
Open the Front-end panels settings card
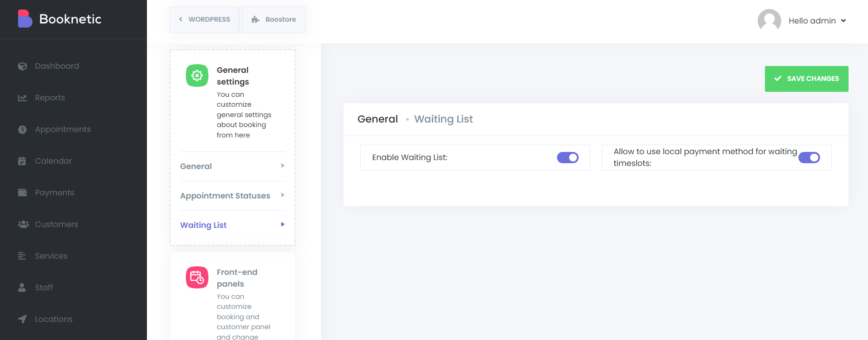tap(237, 278)
